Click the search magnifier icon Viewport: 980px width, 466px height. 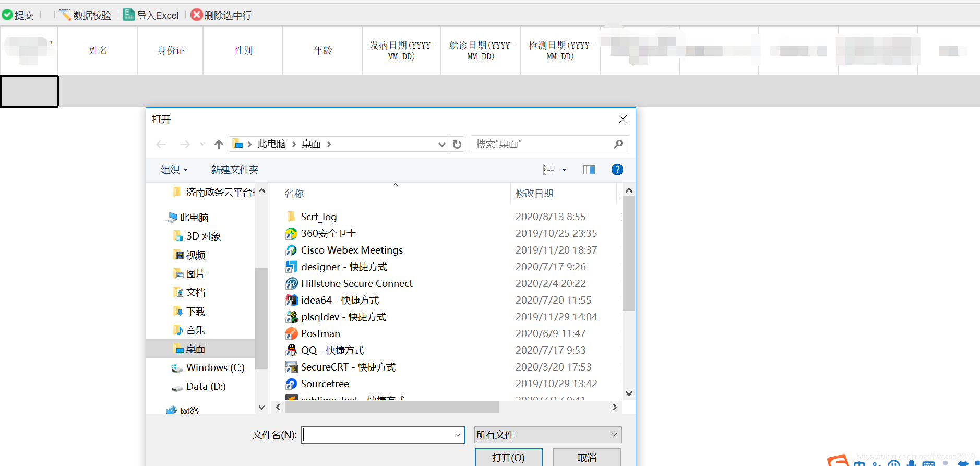(618, 144)
